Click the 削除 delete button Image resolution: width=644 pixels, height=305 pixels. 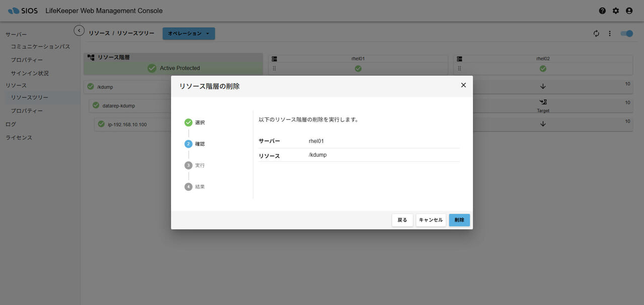point(459,220)
